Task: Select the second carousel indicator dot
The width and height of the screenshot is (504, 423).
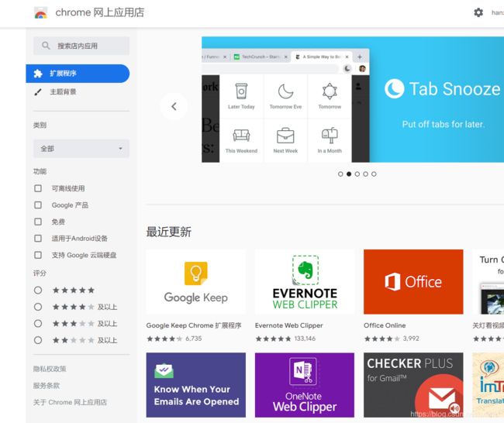Action: point(349,174)
